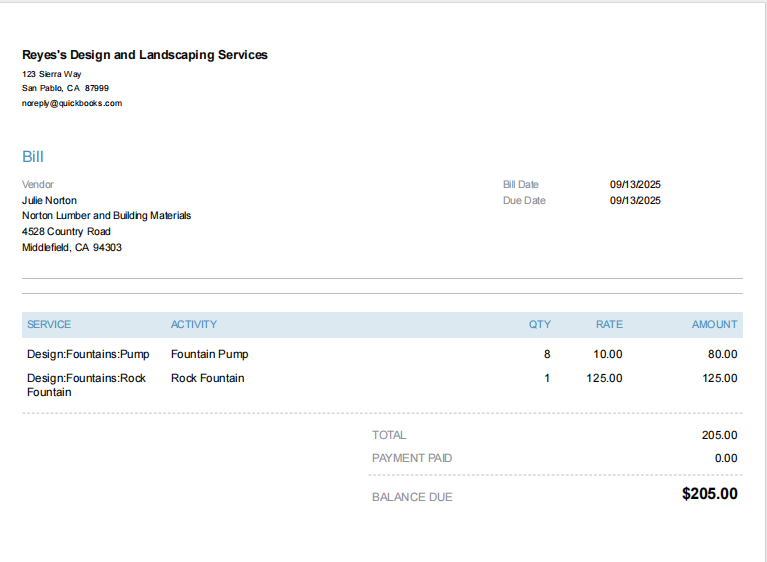
Task: Click the RATE column header
Action: click(609, 324)
